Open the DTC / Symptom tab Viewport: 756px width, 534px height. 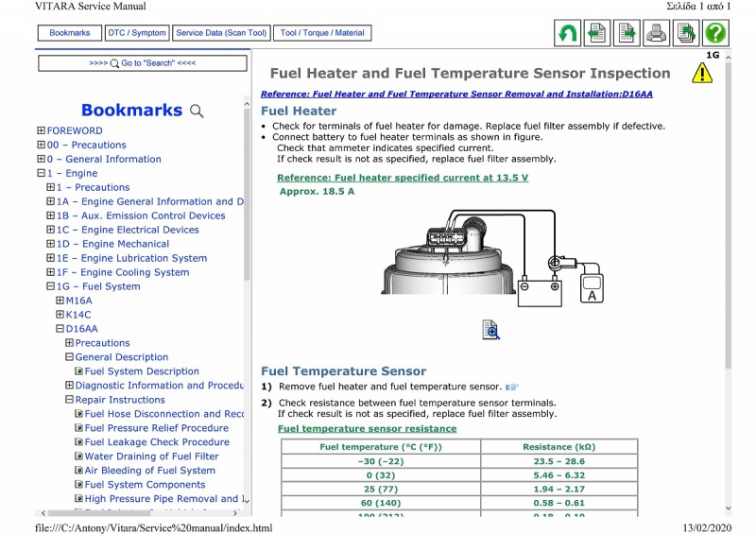(137, 33)
